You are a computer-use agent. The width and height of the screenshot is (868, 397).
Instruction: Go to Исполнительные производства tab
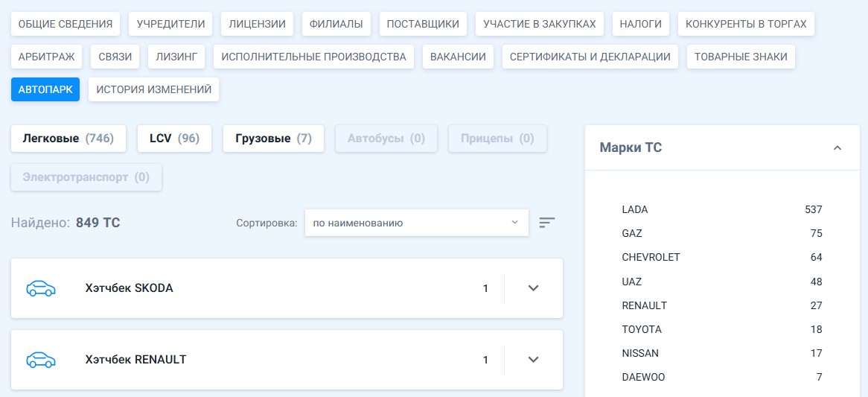[313, 57]
